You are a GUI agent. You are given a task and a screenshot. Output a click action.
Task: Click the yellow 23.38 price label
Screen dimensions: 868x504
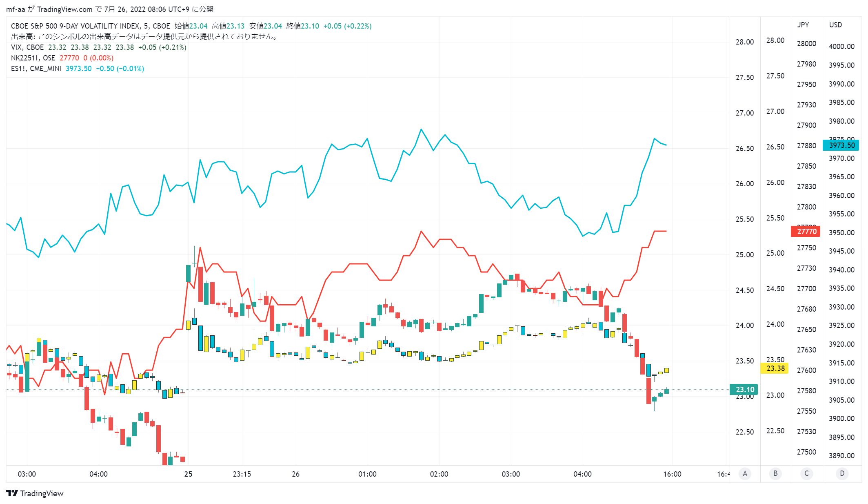[x=775, y=368]
